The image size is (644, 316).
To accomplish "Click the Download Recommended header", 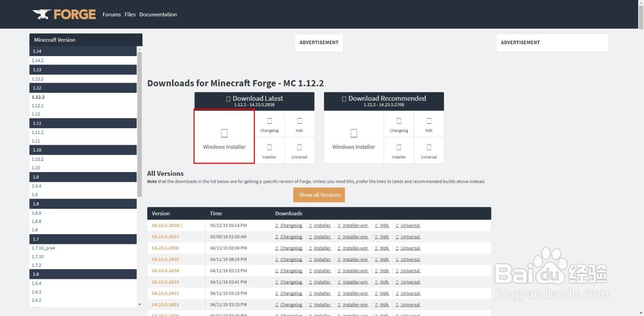I will click(x=384, y=101).
